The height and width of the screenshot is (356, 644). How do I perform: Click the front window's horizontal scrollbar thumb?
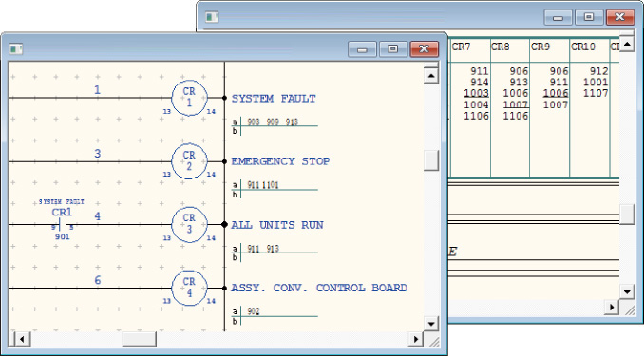[139, 339]
